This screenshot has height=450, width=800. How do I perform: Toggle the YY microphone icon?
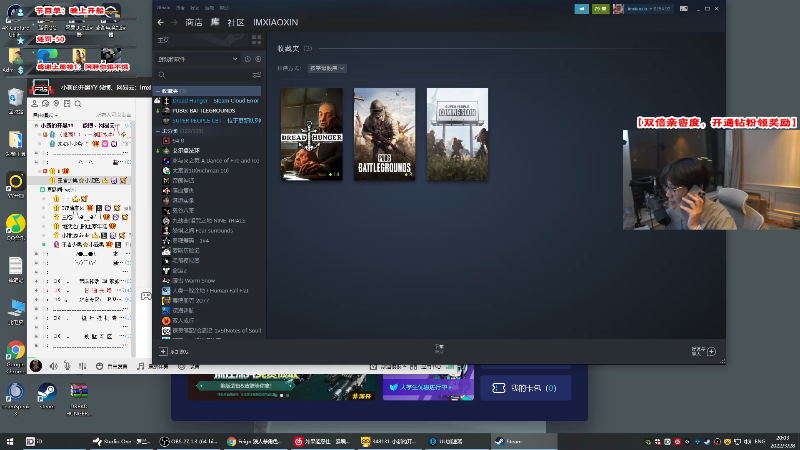point(67,366)
